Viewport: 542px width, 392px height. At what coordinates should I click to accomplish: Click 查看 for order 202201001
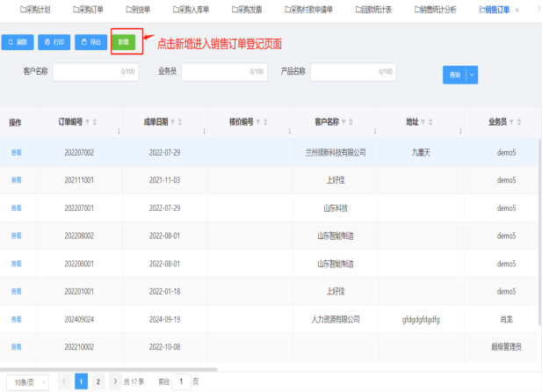(16, 291)
